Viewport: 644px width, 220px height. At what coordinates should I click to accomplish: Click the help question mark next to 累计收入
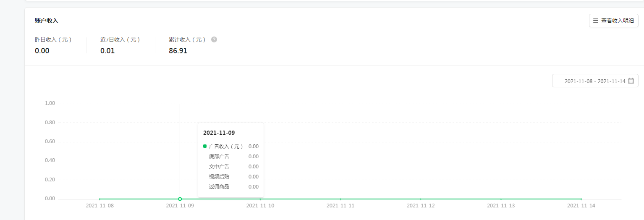[x=214, y=39]
